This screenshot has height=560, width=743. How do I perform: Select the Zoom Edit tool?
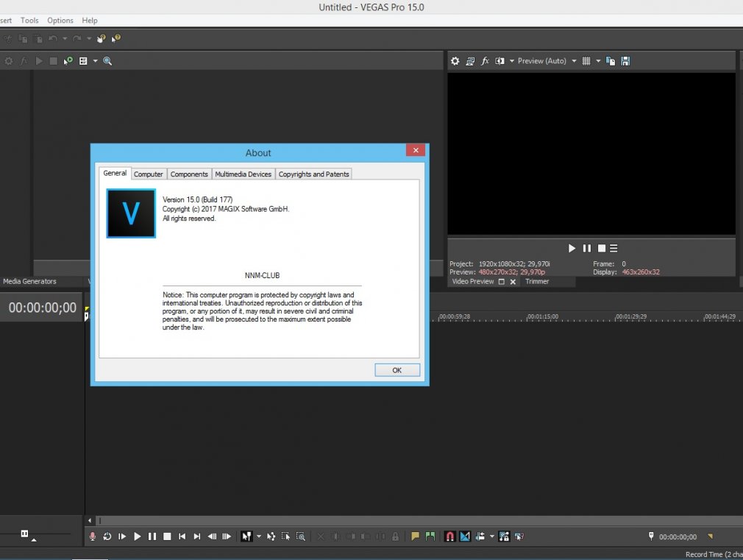tap(301, 536)
